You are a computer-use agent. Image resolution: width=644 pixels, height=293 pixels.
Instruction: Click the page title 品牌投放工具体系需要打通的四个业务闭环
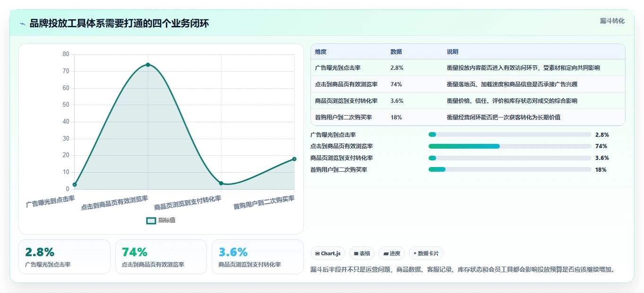point(119,24)
